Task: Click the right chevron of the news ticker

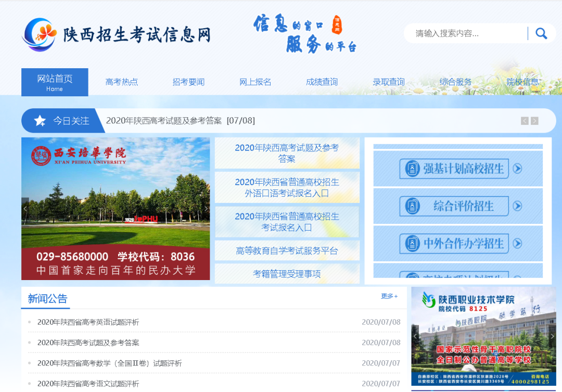Action: 534,120
